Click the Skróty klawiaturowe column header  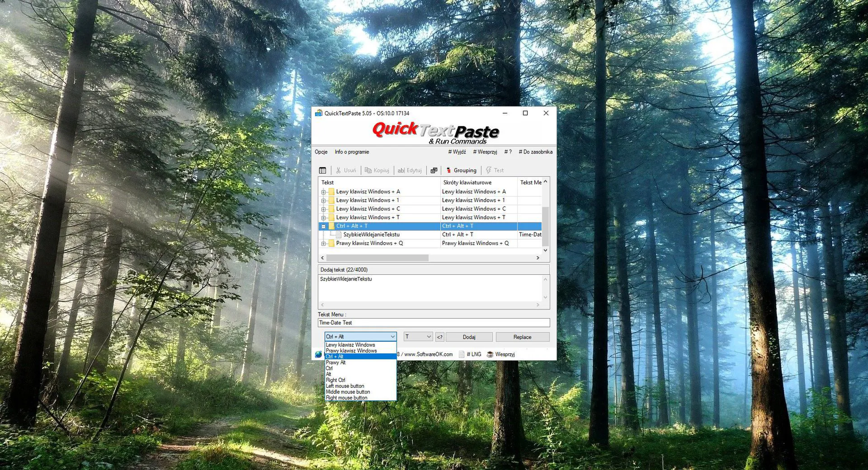pyautogui.click(x=479, y=183)
